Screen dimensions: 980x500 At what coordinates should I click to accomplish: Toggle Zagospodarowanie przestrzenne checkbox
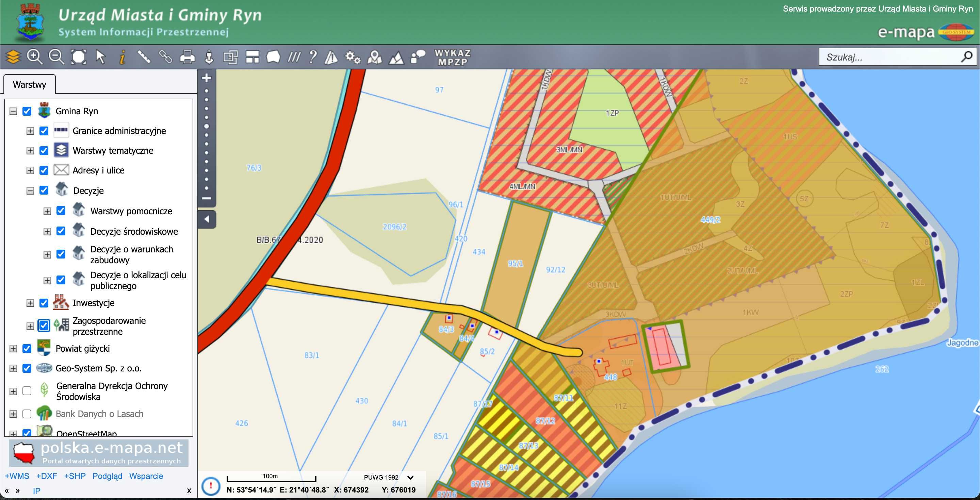44,326
